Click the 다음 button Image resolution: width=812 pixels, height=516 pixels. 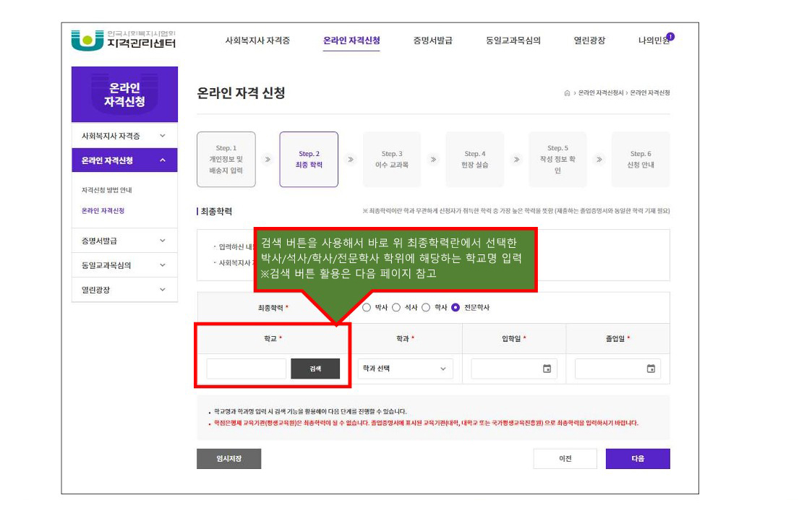click(638, 459)
